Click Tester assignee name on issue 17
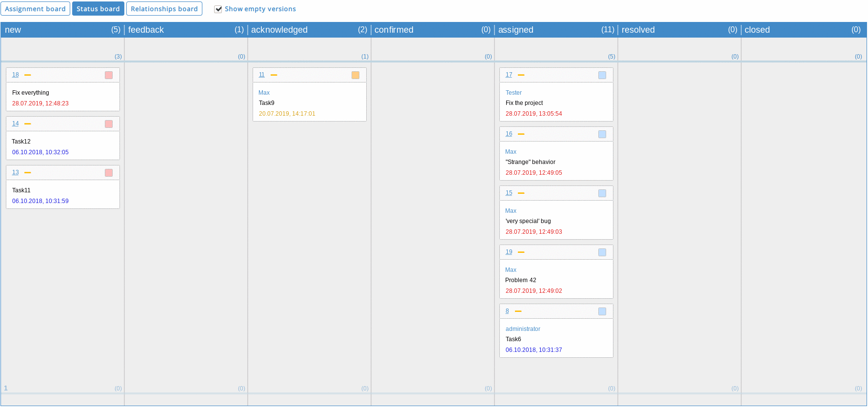The image size is (868, 410). (x=513, y=93)
